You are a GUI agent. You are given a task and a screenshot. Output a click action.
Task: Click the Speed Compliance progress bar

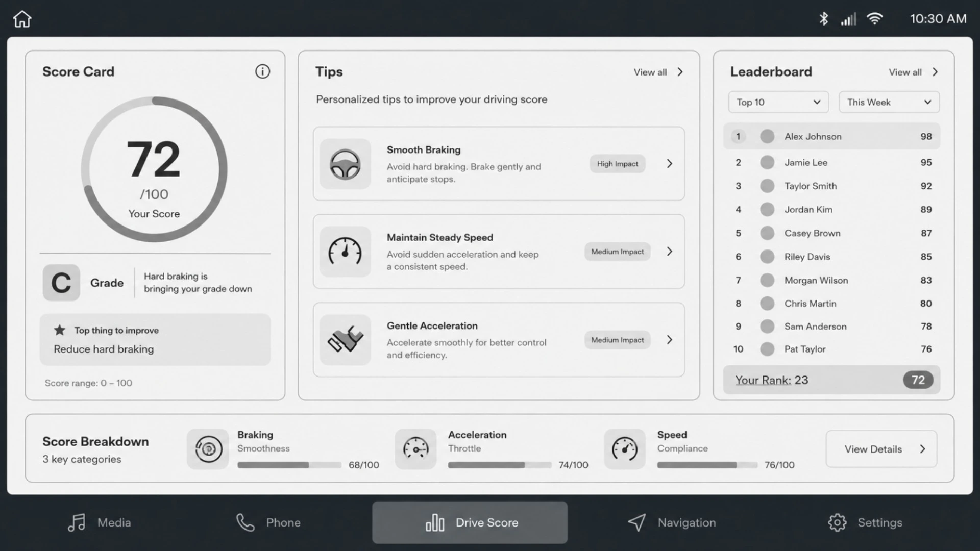[x=707, y=465]
